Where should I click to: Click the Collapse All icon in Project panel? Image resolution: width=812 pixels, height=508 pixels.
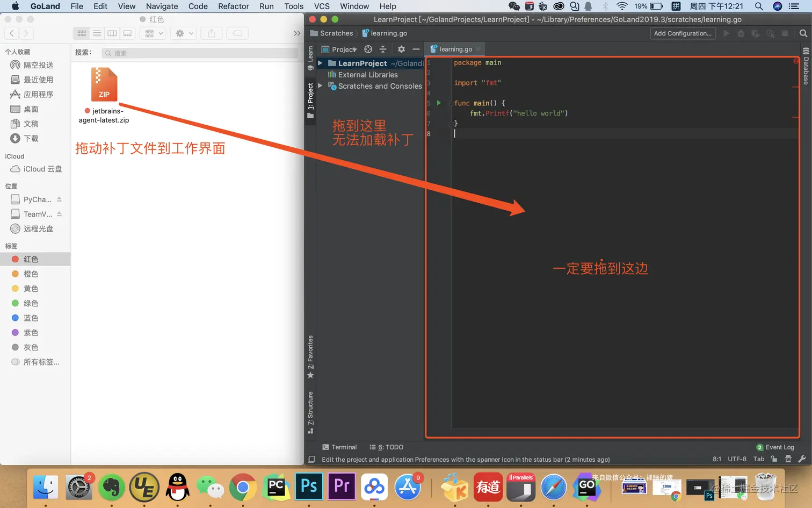tap(383, 49)
